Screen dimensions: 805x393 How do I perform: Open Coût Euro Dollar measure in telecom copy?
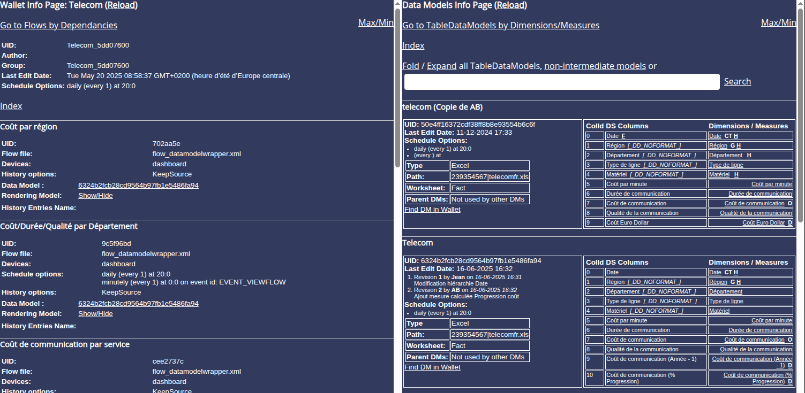coord(763,222)
